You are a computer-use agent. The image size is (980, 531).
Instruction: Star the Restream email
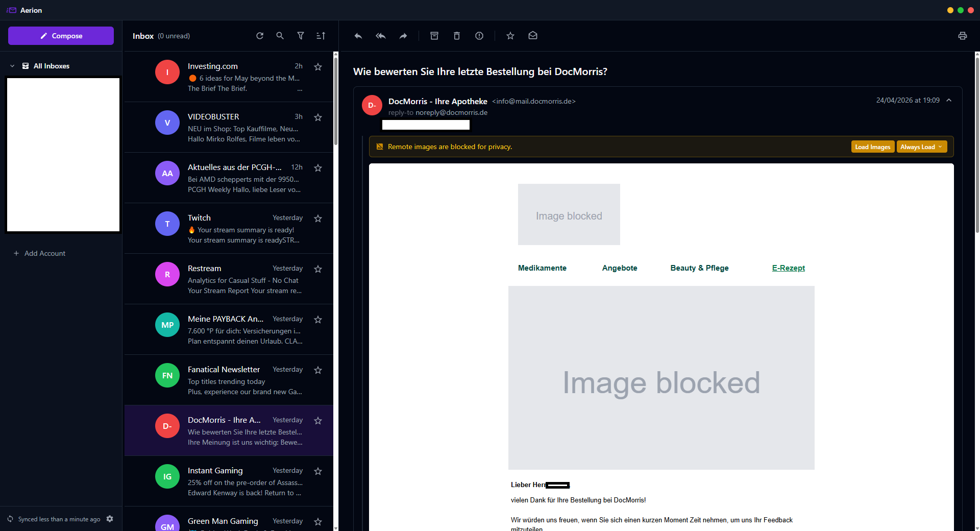click(318, 269)
